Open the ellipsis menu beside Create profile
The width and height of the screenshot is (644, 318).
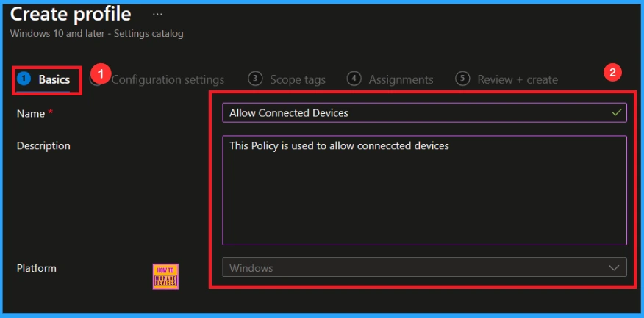tap(157, 15)
